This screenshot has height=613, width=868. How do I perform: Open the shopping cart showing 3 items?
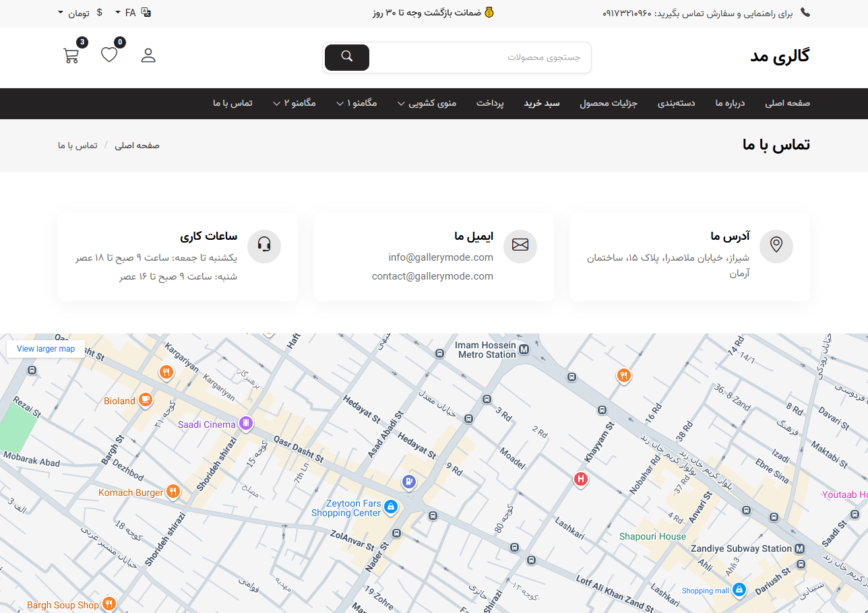point(71,55)
